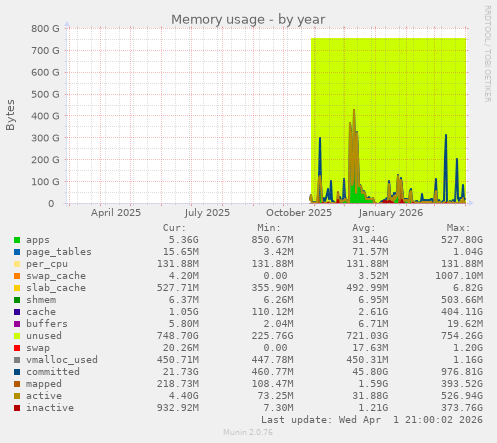Image resolution: width=497 pixels, height=443 pixels.
Task: Click the chart title 'Memory usage - by year'
Action: (x=248, y=20)
